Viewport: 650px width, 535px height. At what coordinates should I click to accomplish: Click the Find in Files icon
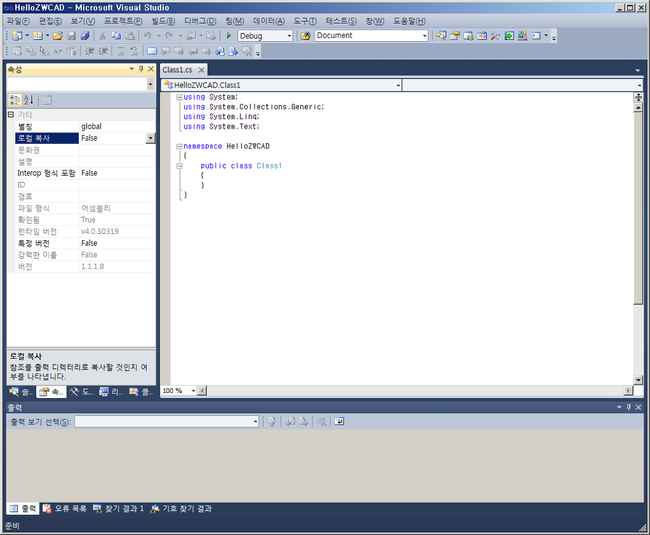click(306, 36)
